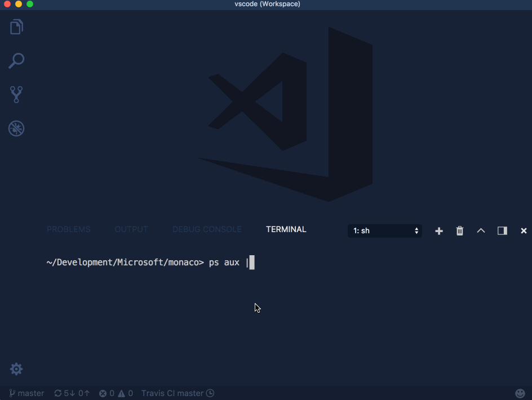This screenshot has width=532, height=400.
Task: Open the Explorer view in activity bar
Action: click(16, 27)
